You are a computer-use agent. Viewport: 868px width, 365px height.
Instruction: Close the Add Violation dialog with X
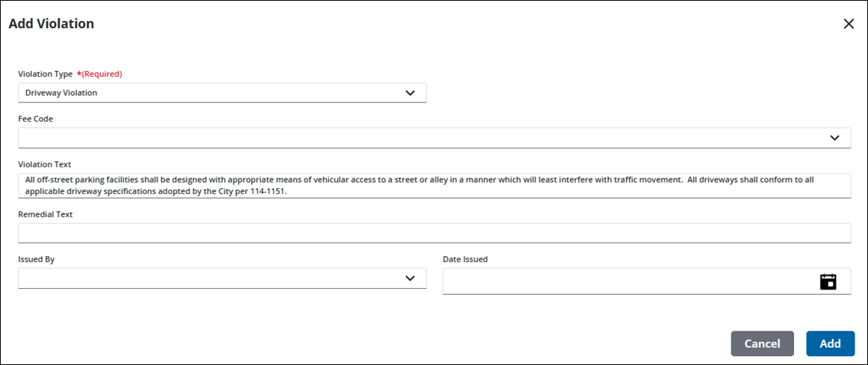pyautogui.click(x=849, y=24)
